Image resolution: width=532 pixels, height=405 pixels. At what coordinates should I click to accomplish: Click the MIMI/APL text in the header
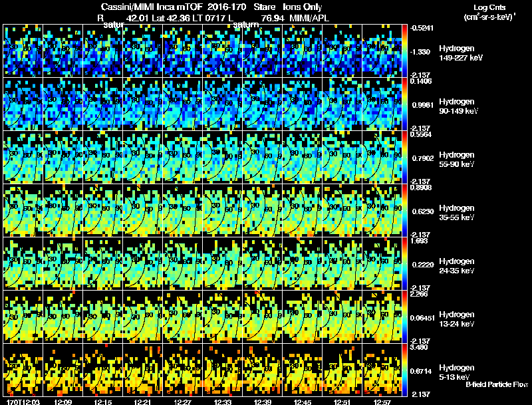click(x=309, y=18)
